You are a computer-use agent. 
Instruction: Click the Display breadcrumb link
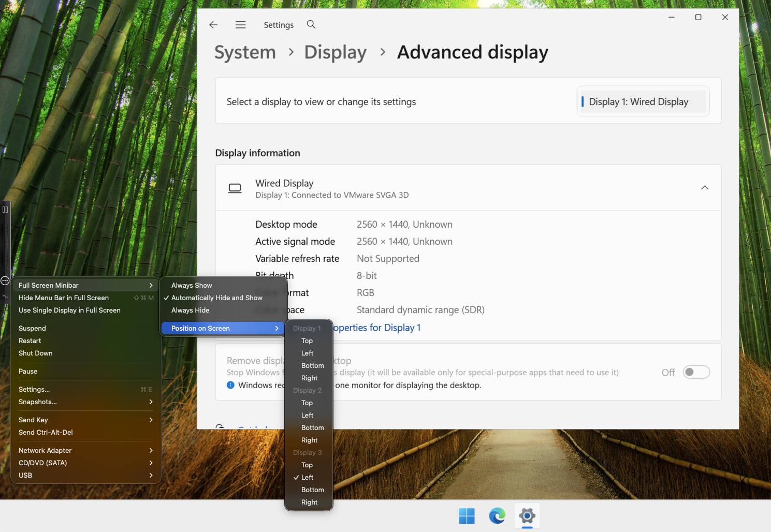click(x=335, y=52)
